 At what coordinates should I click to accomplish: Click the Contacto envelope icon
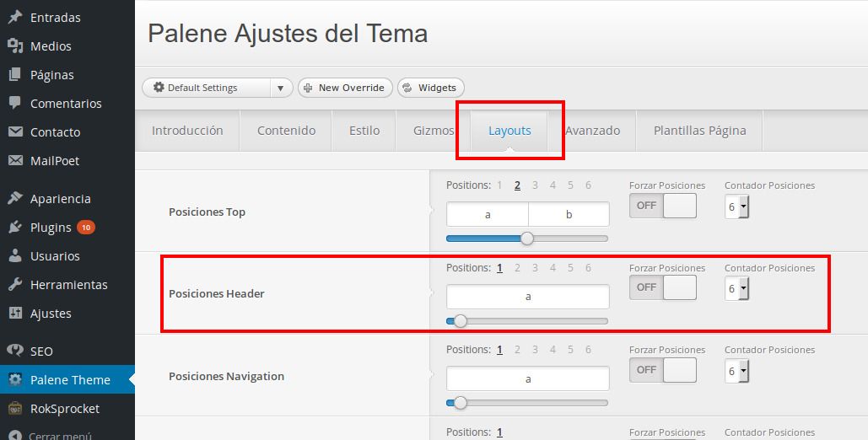pos(15,131)
